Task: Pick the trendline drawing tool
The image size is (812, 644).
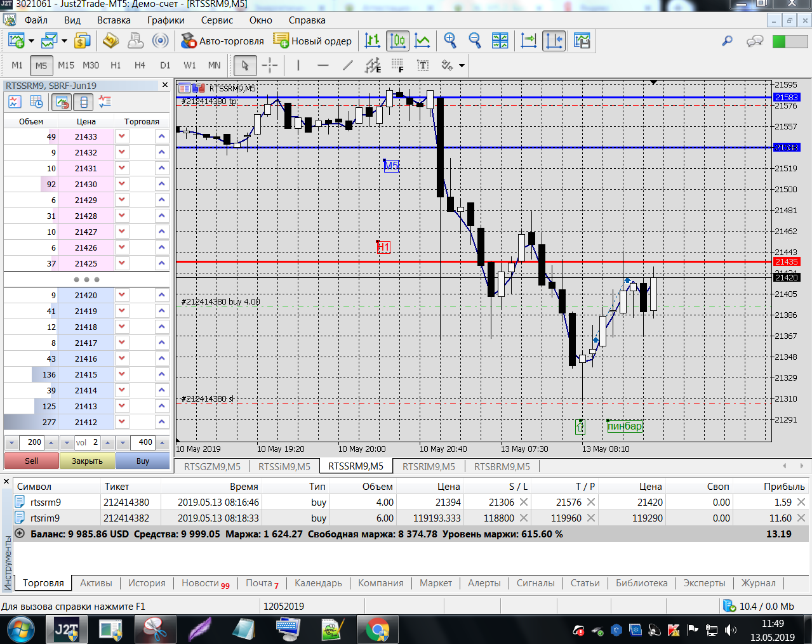Action: [348, 65]
